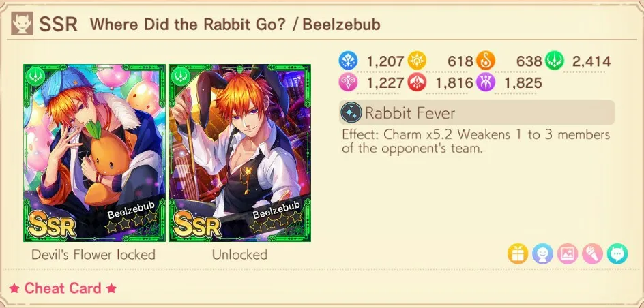The image size is (644, 308).
Task: Select the Unlocked Beelzebub card thumbnail
Action: [240, 153]
